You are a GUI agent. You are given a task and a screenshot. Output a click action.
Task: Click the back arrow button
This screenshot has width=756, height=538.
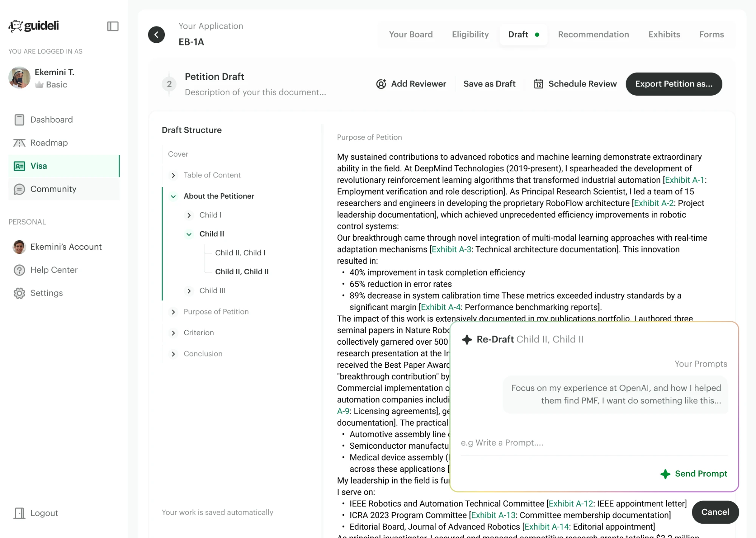[x=156, y=34]
